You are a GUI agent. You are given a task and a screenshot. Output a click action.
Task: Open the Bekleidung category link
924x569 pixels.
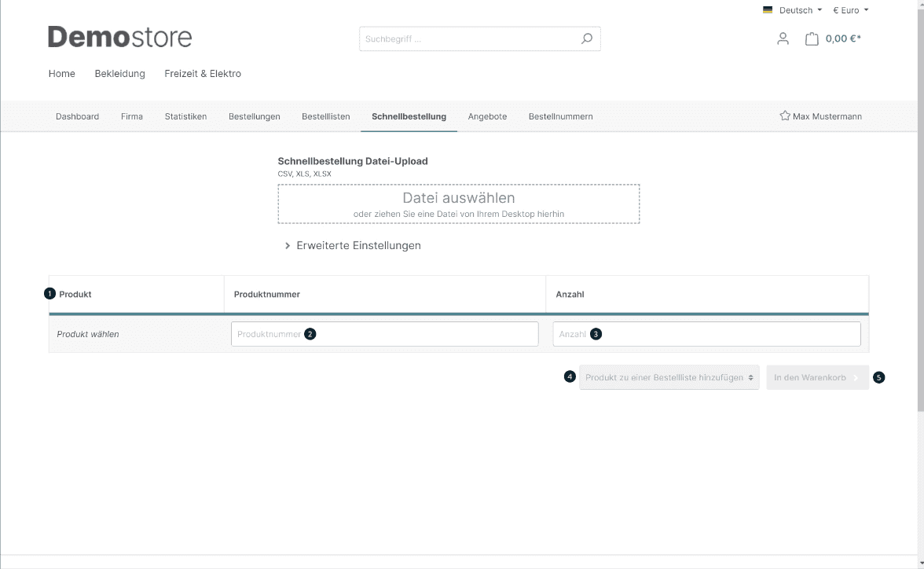119,74
